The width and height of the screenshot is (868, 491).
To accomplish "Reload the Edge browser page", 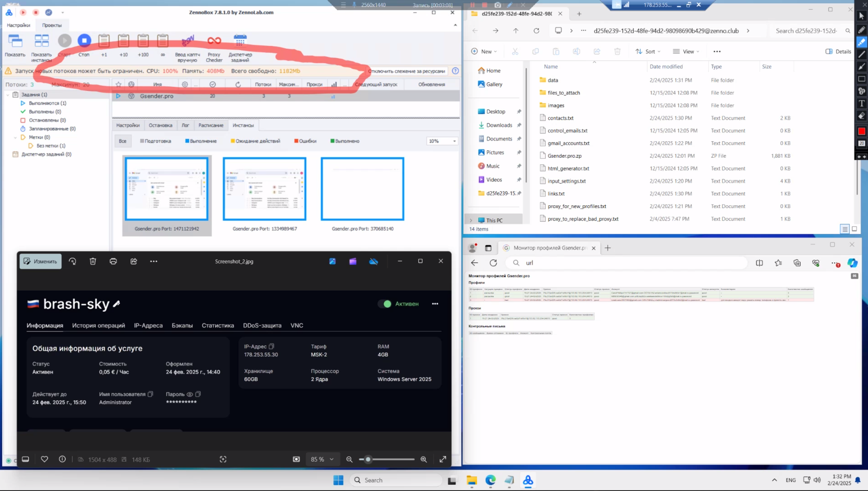I will tap(493, 263).
